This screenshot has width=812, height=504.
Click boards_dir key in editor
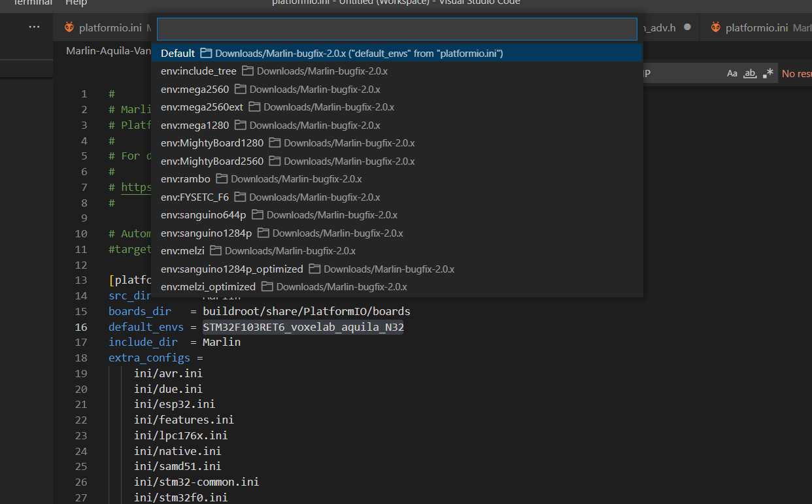(140, 311)
